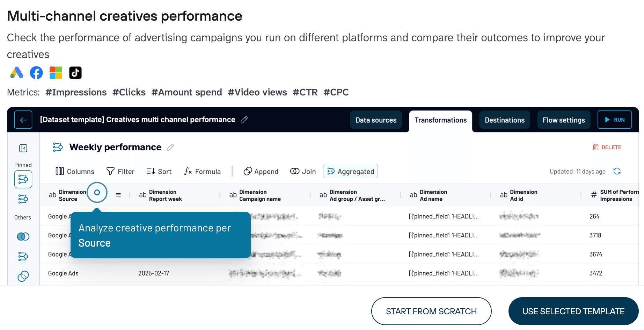The image size is (644, 330).
Task: Click Start From Scratch button
Action: 431,311
